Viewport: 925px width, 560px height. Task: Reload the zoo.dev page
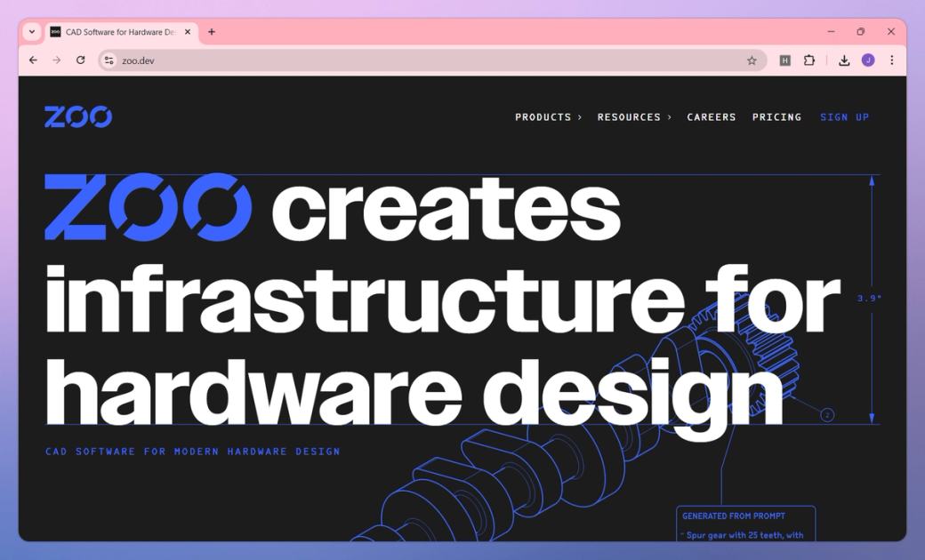pos(81,60)
